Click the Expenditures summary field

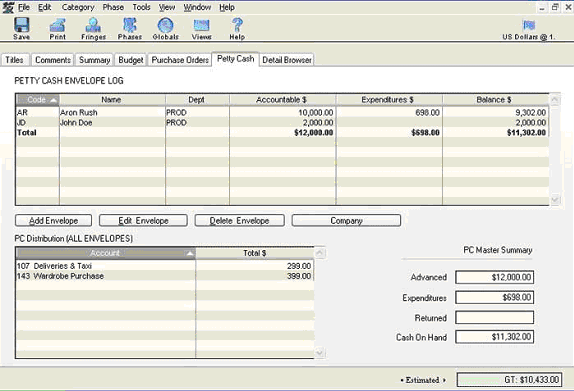[495, 297]
